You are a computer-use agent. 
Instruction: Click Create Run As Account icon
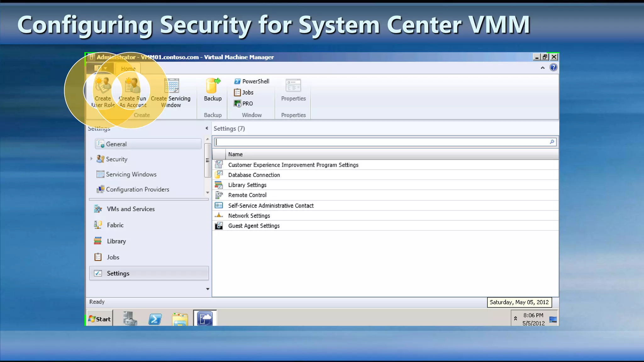[132, 85]
